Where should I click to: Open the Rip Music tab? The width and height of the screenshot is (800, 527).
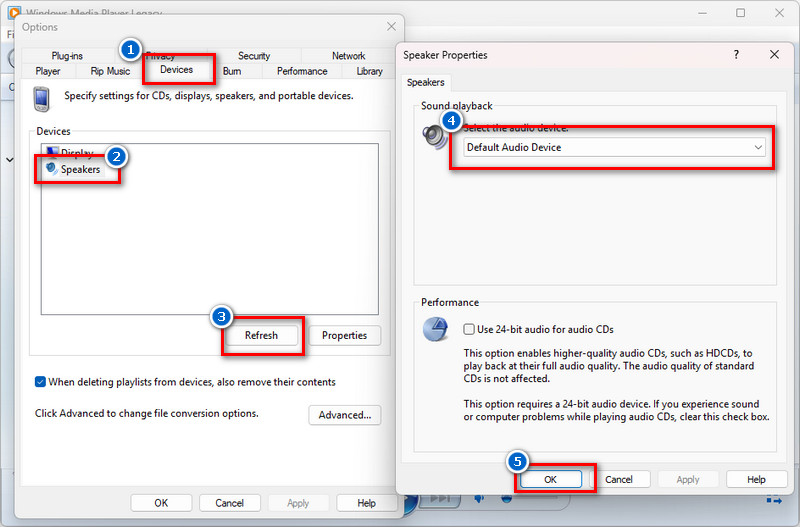110,71
